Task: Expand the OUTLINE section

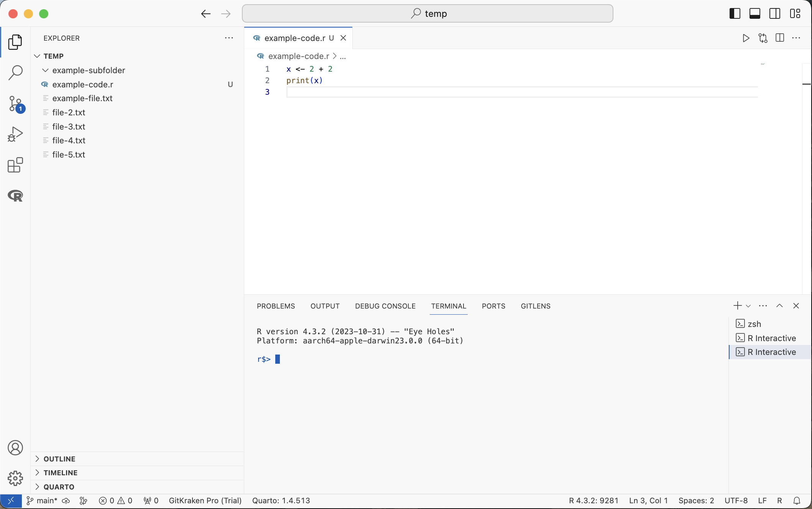Action: click(59, 459)
